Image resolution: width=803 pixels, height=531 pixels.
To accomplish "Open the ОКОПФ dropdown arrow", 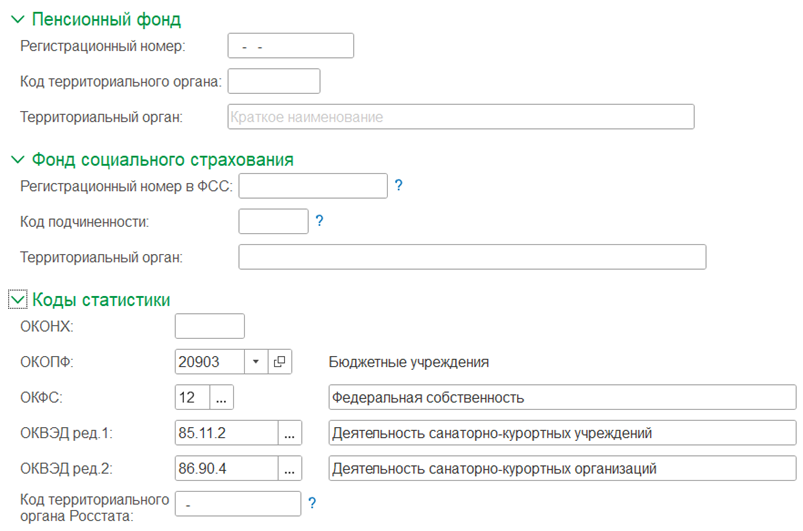I will click(256, 362).
